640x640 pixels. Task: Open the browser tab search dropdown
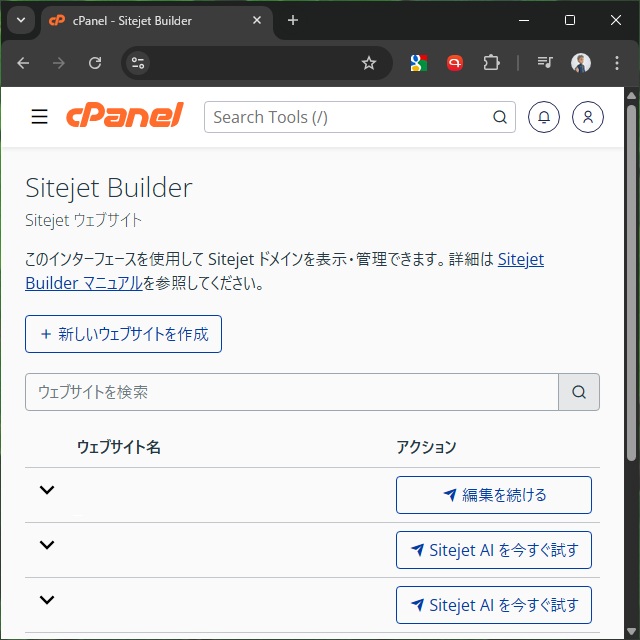coord(21,20)
